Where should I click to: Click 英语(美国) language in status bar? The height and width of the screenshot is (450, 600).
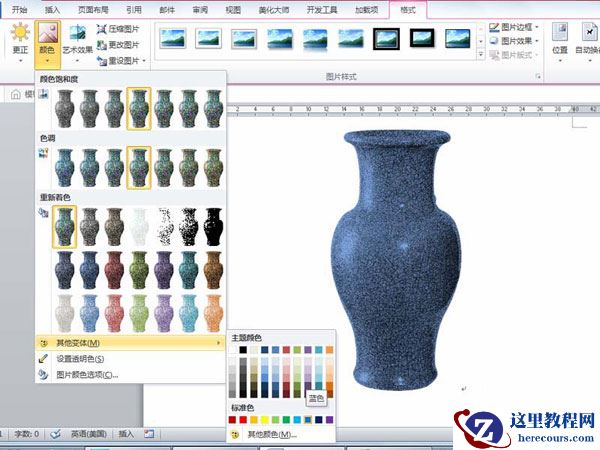[89, 434]
